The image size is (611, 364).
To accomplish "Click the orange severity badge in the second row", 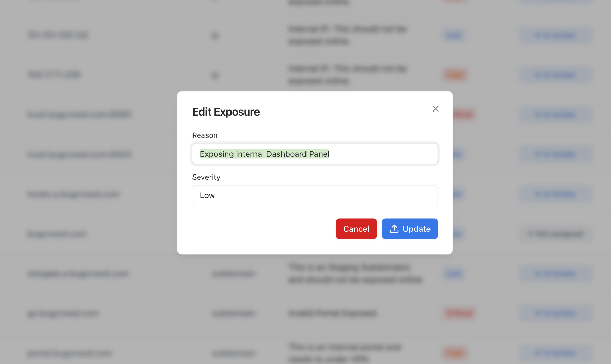I will click(455, 75).
